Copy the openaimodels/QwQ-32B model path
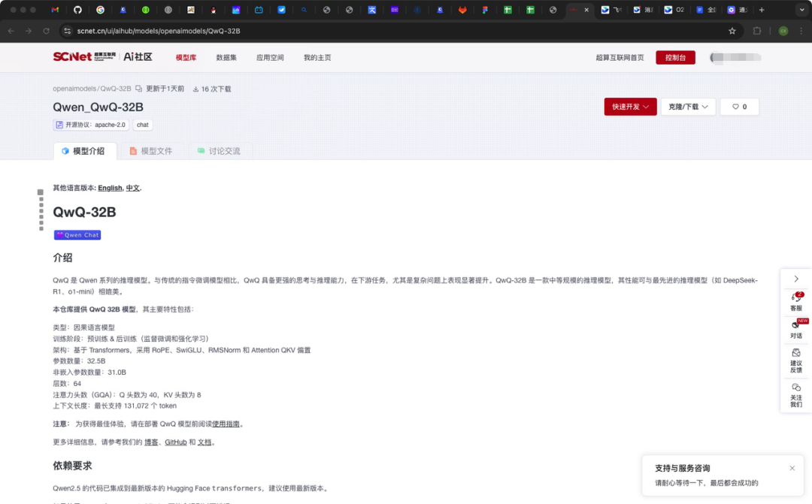The height and width of the screenshot is (504, 812). (139, 89)
